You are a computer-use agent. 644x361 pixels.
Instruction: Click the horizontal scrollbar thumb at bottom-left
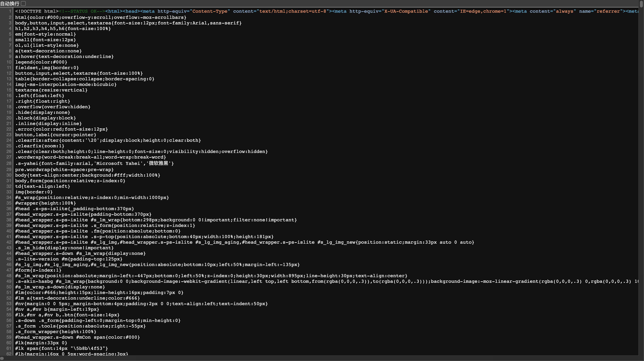[2, 358]
